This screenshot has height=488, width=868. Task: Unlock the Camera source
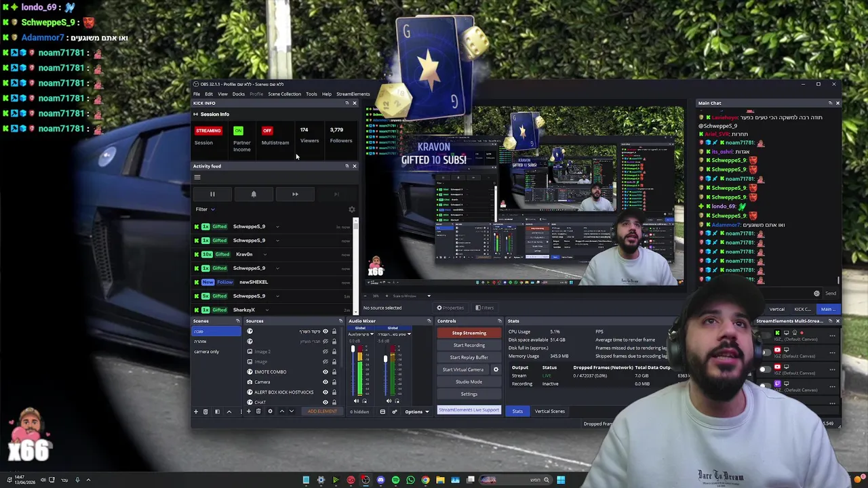click(334, 382)
